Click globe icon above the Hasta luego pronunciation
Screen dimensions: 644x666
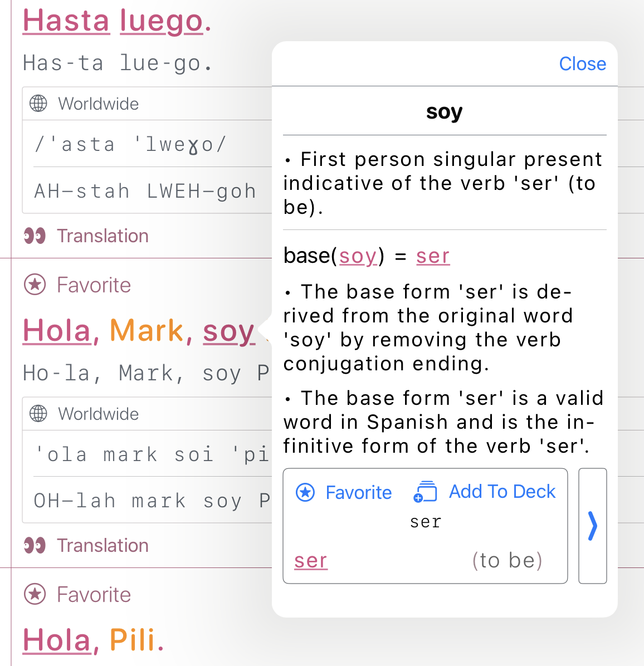pyautogui.click(x=38, y=104)
